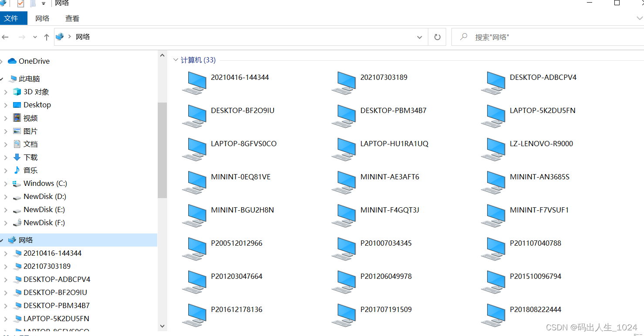Select the P201612178136 computer icon
This screenshot has height=336, width=644.
tap(194, 315)
